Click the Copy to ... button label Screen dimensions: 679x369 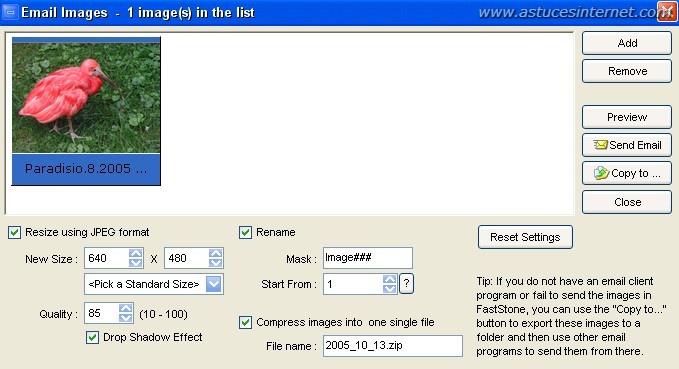[x=636, y=173]
